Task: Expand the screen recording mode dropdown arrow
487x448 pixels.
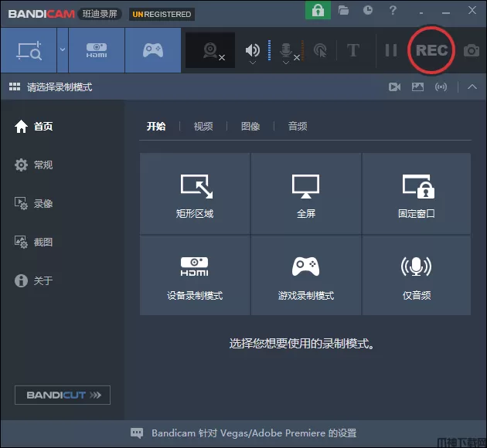Action: click(63, 50)
